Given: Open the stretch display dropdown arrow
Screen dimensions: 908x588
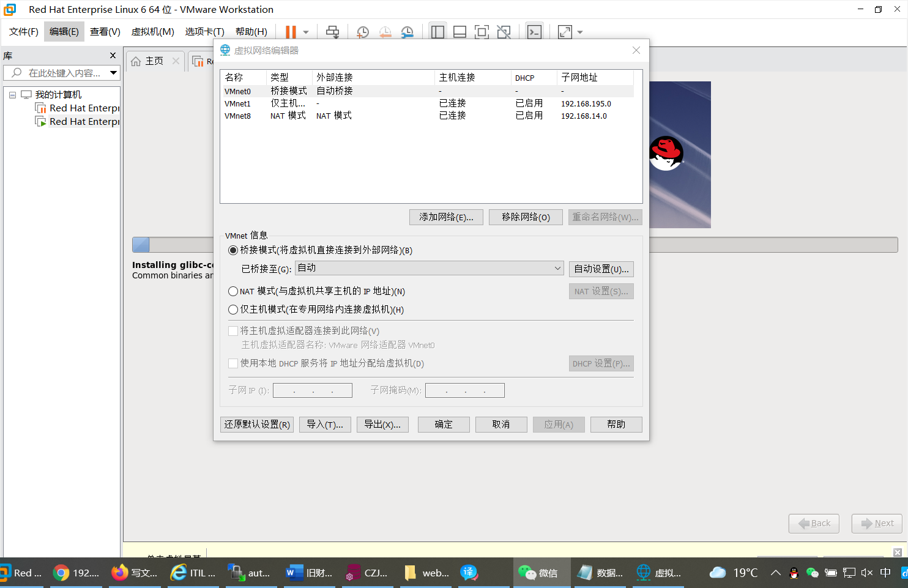Looking at the screenshot, I should pyautogui.click(x=580, y=32).
